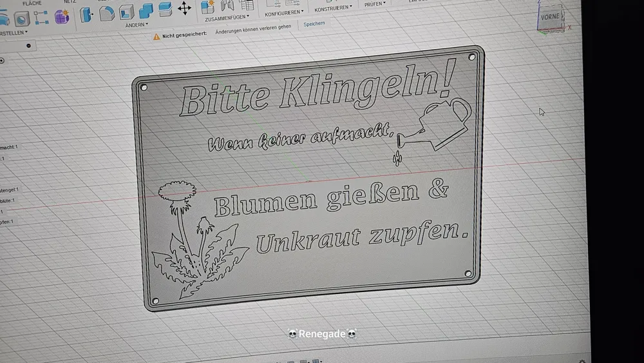Select the Move/Copy arrows tool
The height and width of the screenshot is (363, 644).
tap(184, 8)
